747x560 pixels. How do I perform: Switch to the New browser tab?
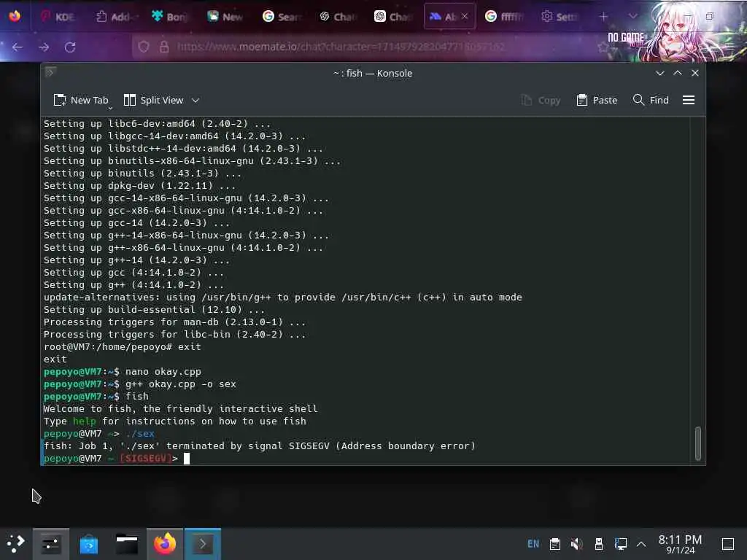tap(225, 17)
